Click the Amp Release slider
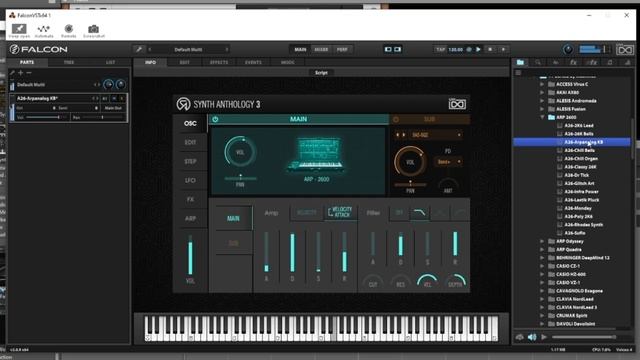640x360 pixels. 344,253
